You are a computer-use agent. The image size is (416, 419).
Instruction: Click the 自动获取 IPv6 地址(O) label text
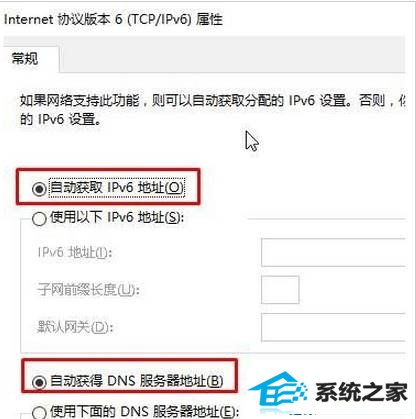click(x=117, y=188)
